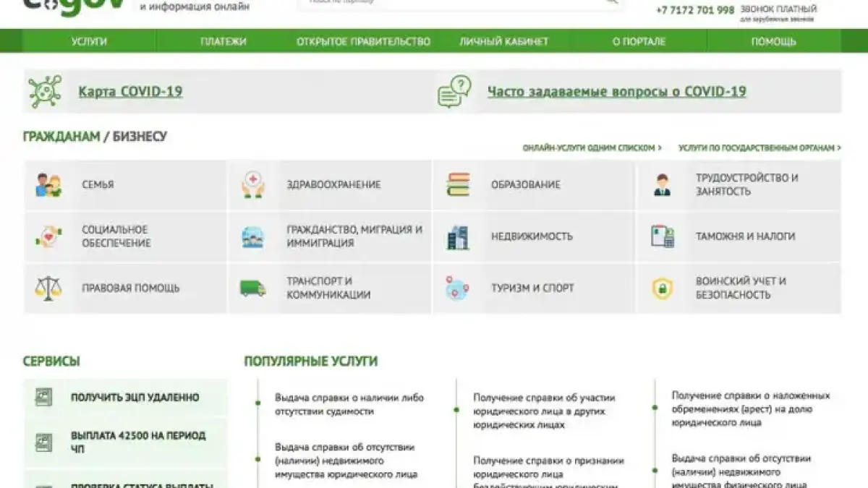Click the Гражданам / Бизнесу heading
The height and width of the screenshot is (488, 868).
pyautogui.click(x=95, y=136)
